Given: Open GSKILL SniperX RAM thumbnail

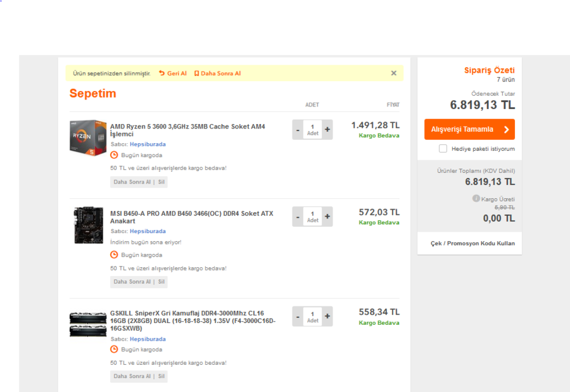Looking at the screenshot, I should coord(88,324).
